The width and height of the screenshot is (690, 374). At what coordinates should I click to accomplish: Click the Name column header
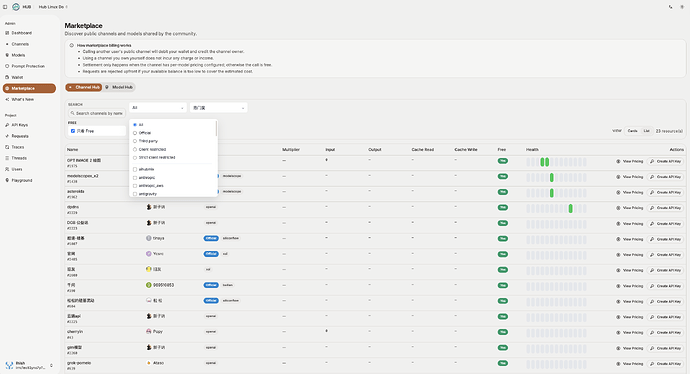point(73,150)
